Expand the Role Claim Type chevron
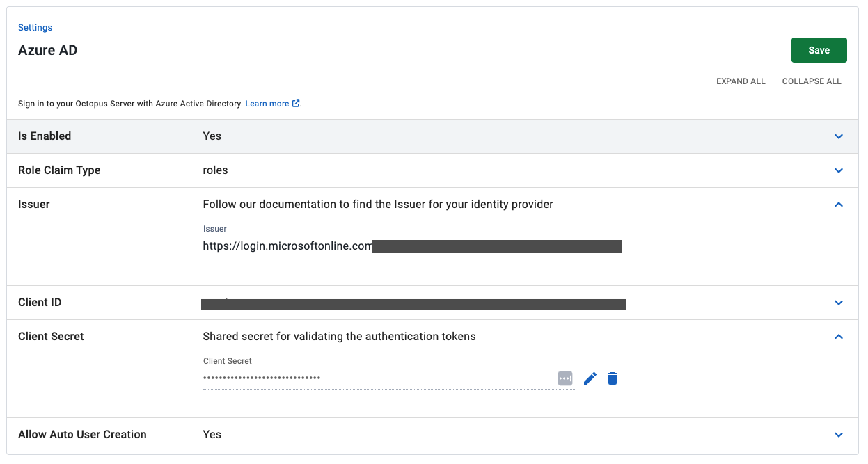 point(839,170)
